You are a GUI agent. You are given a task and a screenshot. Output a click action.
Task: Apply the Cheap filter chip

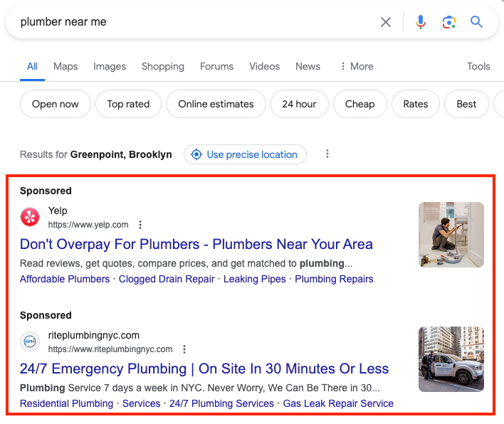360,104
